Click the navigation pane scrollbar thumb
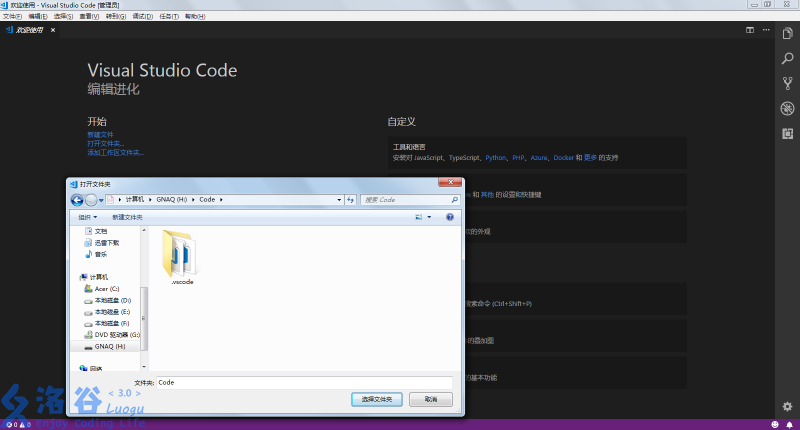800x430 pixels. click(143, 319)
